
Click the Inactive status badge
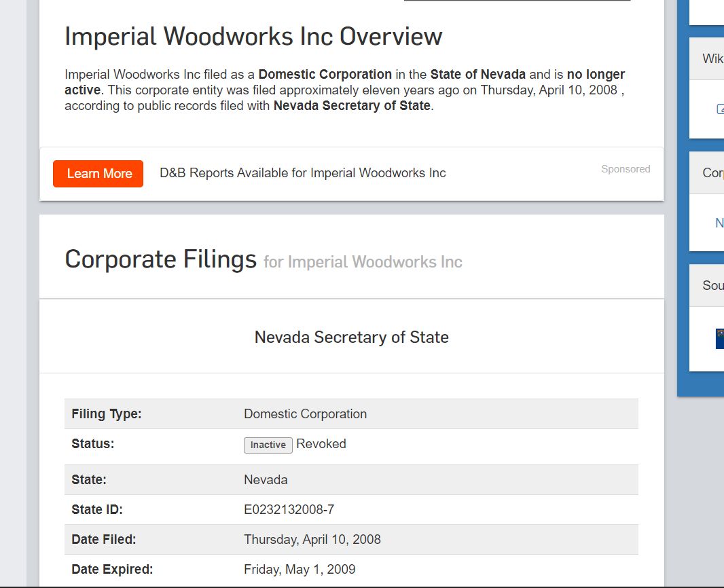(x=268, y=445)
